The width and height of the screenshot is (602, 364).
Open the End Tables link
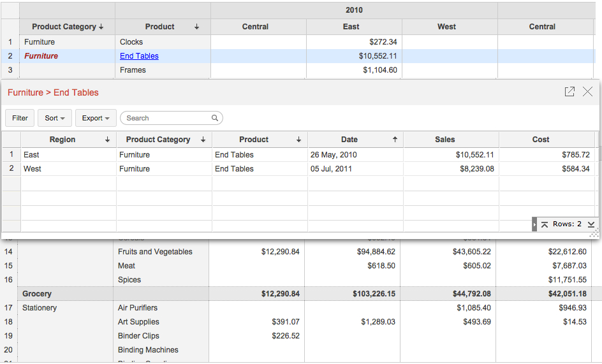[x=139, y=56]
